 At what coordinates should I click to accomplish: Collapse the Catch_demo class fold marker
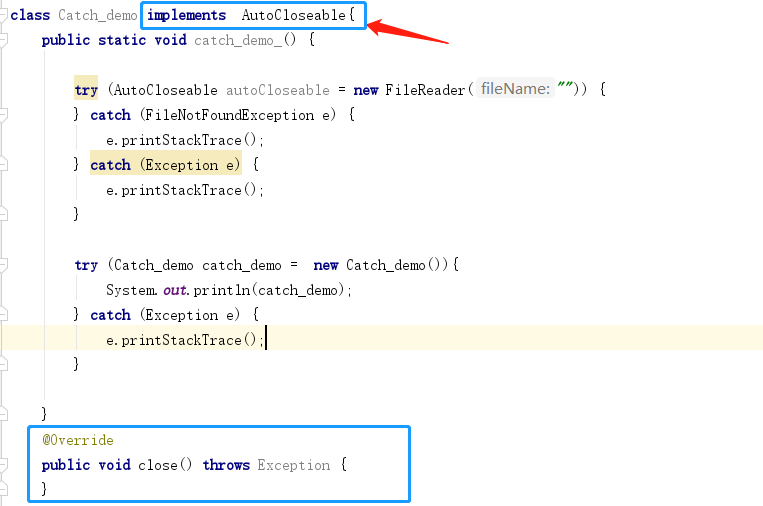click(3, 15)
